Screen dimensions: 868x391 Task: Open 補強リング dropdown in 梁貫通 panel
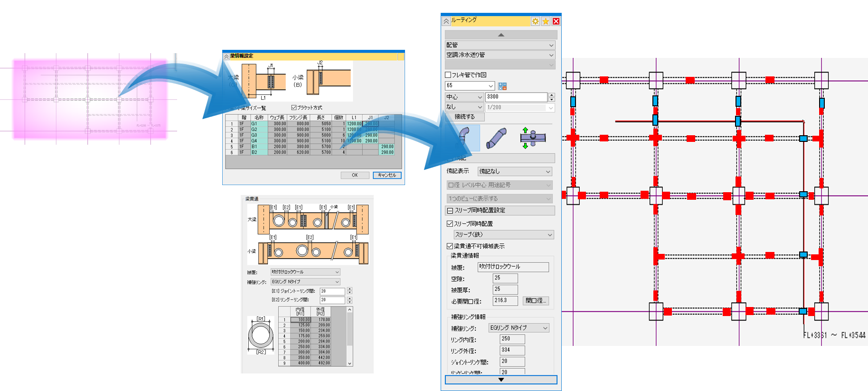[x=305, y=281]
